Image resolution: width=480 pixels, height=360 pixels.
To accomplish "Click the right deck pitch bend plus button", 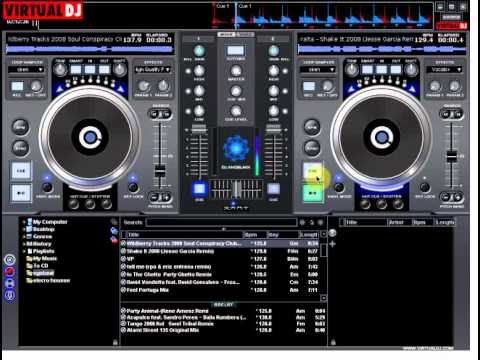I will 458,197.
